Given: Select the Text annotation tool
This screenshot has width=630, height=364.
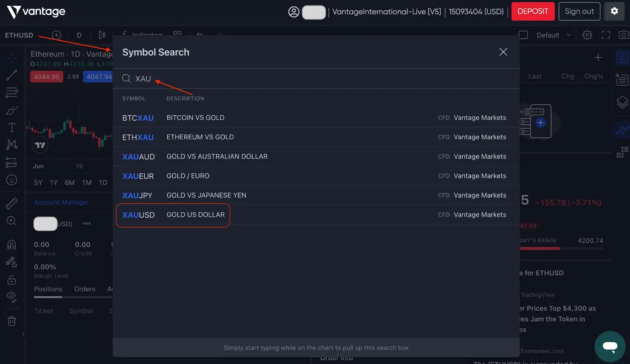Looking at the screenshot, I should pos(11,127).
